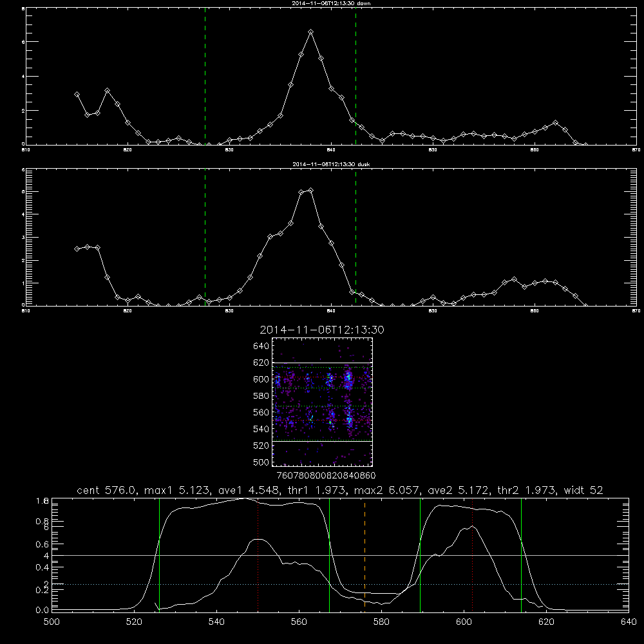
Task: Click the secondary peak diamond near 818 in dawn plot
Action: 107,90
